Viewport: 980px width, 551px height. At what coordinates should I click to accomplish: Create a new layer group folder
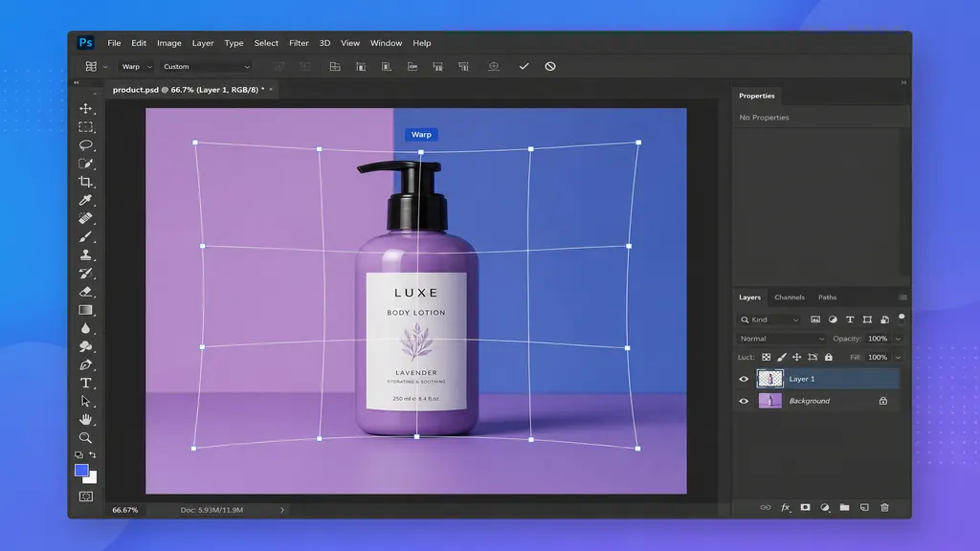point(844,507)
